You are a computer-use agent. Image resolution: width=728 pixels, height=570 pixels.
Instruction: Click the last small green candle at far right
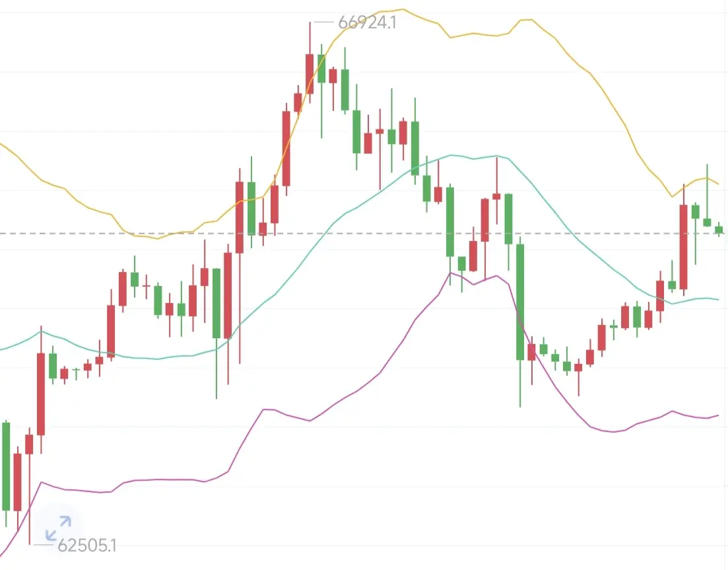719,229
